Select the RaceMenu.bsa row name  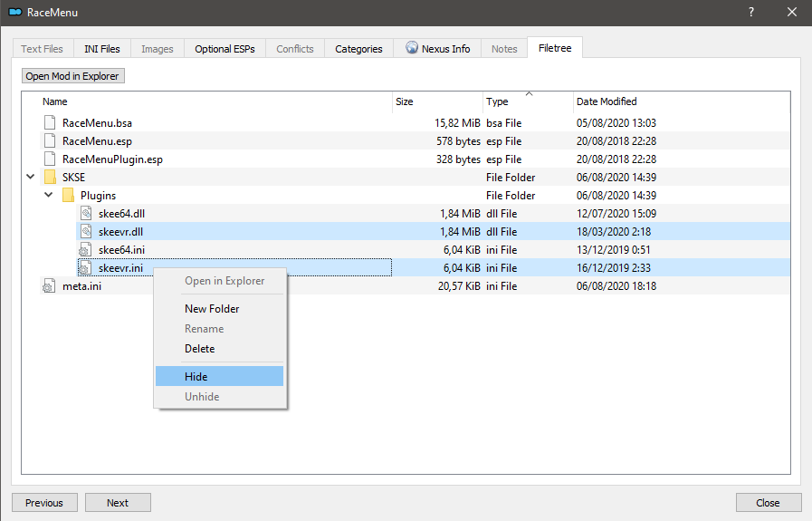(x=98, y=123)
